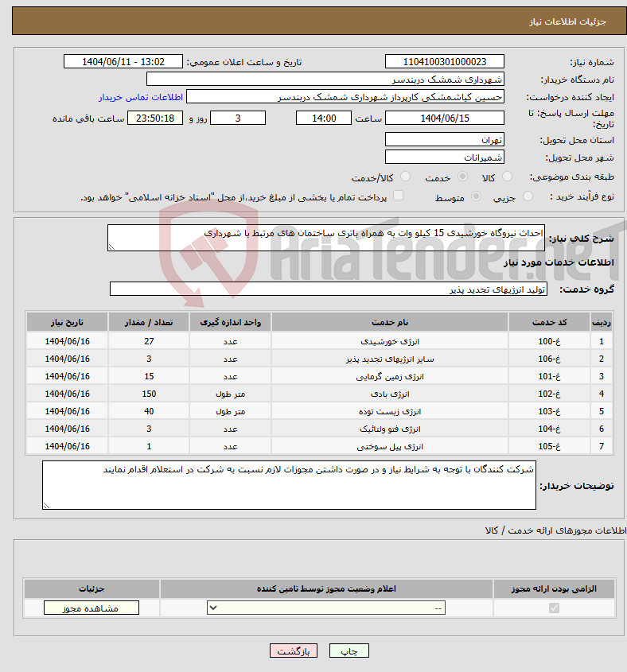Screen dimensions: 627x672
Task: Click the چاپ print button
Action: pyautogui.click(x=349, y=651)
